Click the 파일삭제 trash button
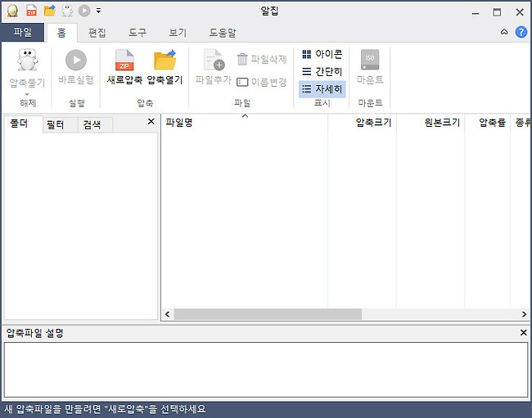The width and height of the screenshot is (532, 418). 262,60
